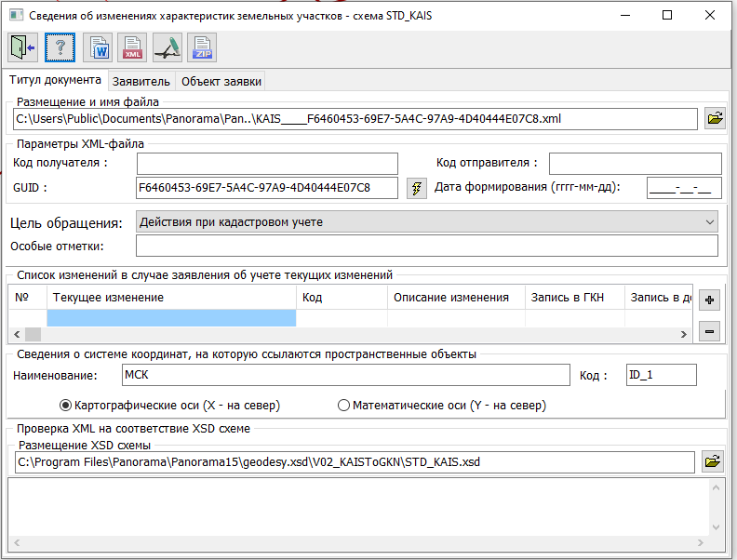Create ZIP archive using toolbar icon
This screenshot has width=737, height=560.
tap(202, 47)
